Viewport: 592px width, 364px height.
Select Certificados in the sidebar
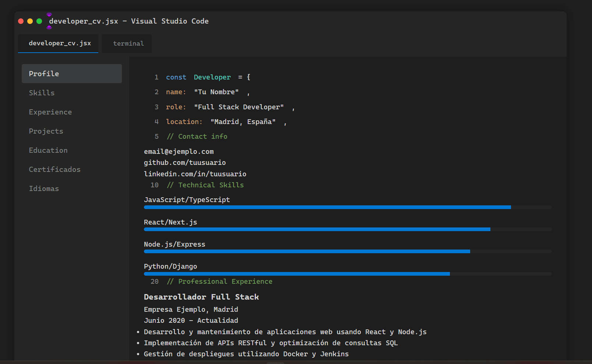72,169
